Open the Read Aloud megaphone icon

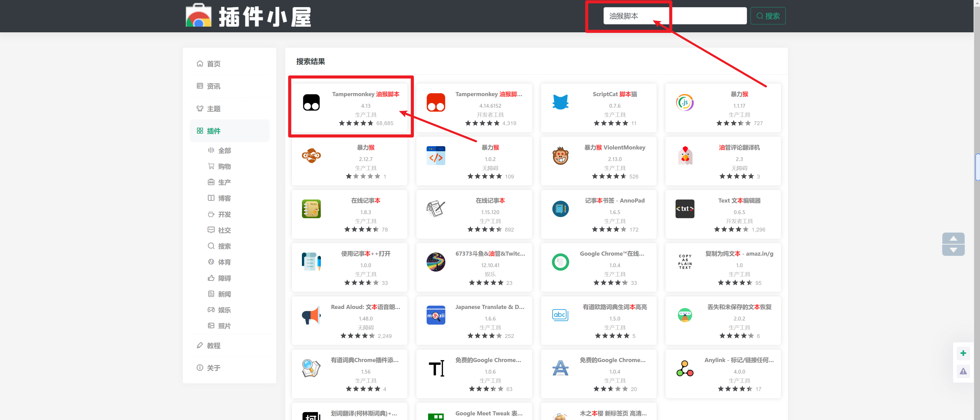point(311,315)
